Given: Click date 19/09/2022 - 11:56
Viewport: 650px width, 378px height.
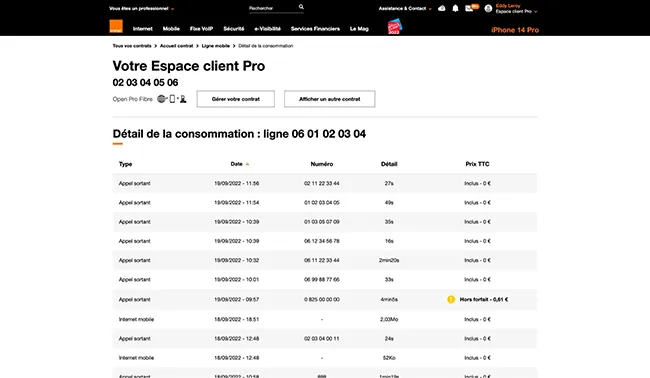Looking at the screenshot, I should 237,183.
